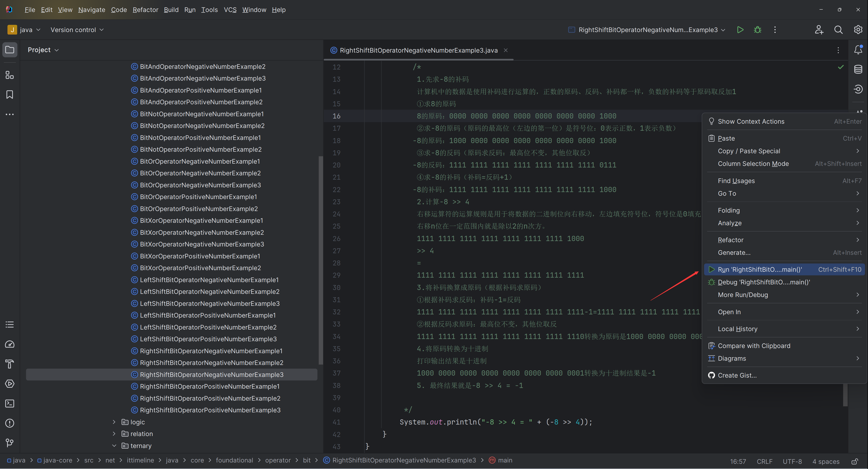Screen dimensions: 868x469
Task: Open the right sidebar tool below Database
Action: (x=858, y=89)
